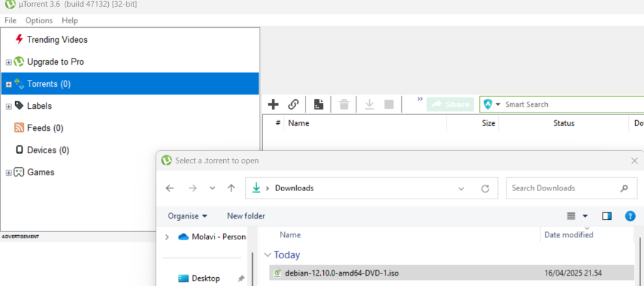Click Downloads in the address bar
The image size is (644, 286).
click(294, 188)
